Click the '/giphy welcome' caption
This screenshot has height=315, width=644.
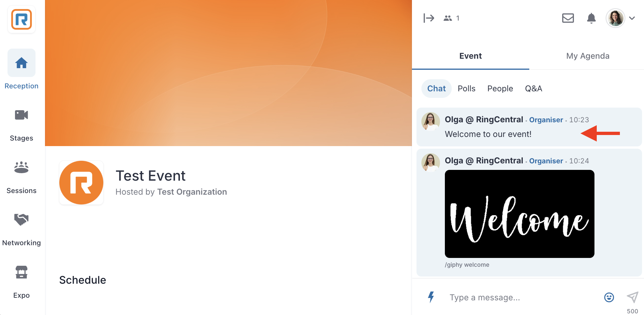click(x=467, y=265)
